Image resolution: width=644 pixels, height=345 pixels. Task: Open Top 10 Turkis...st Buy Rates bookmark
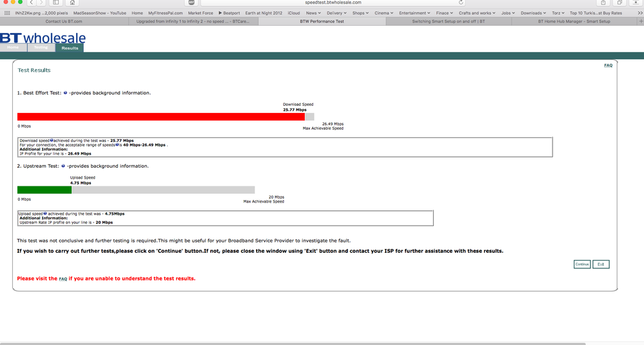(596, 13)
